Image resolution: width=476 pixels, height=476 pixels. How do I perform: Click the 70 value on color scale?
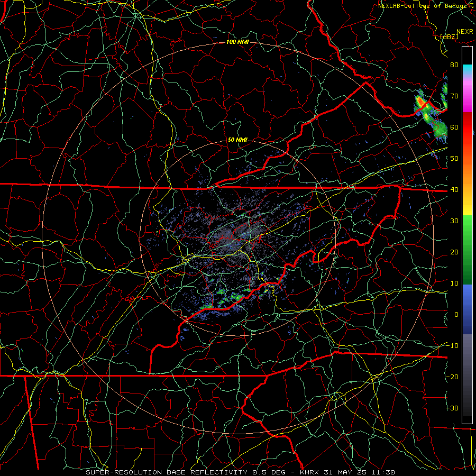pos(454,96)
